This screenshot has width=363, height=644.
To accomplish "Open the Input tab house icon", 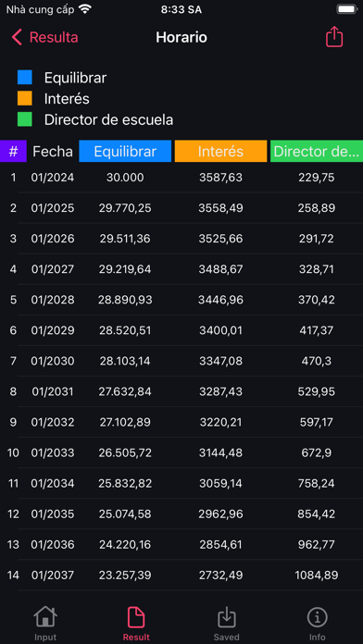I will click(45, 616).
